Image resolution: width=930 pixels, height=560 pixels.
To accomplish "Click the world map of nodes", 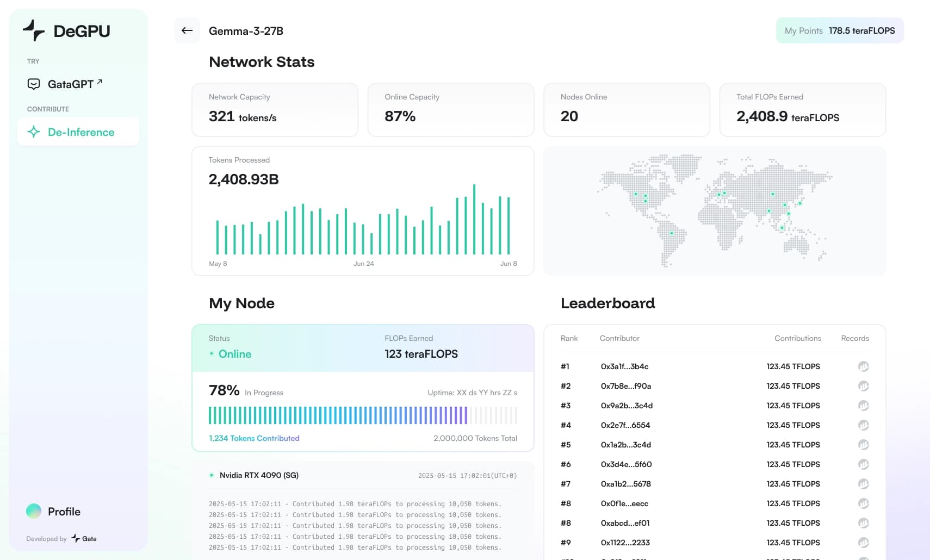I will click(x=714, y=211).
